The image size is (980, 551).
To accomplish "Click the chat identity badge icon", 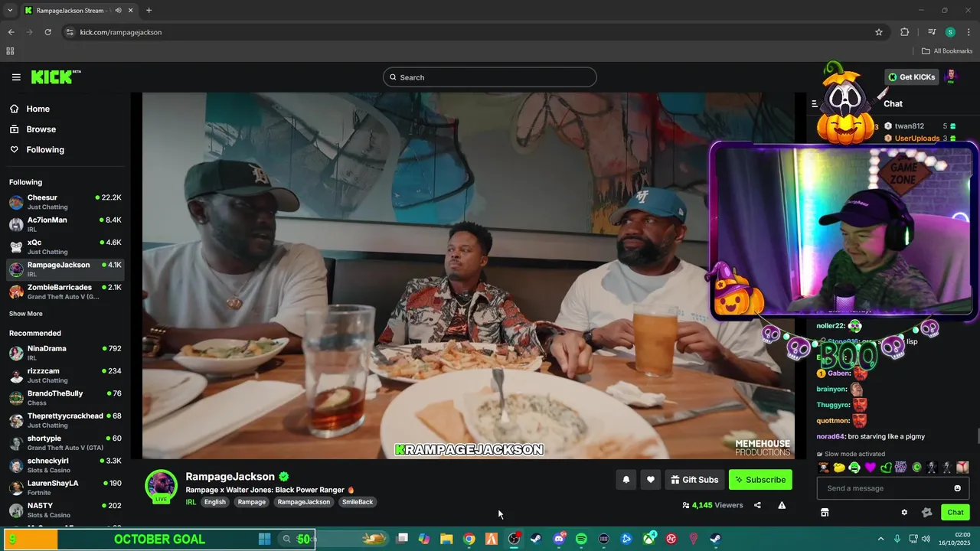I will click(926, 513).
